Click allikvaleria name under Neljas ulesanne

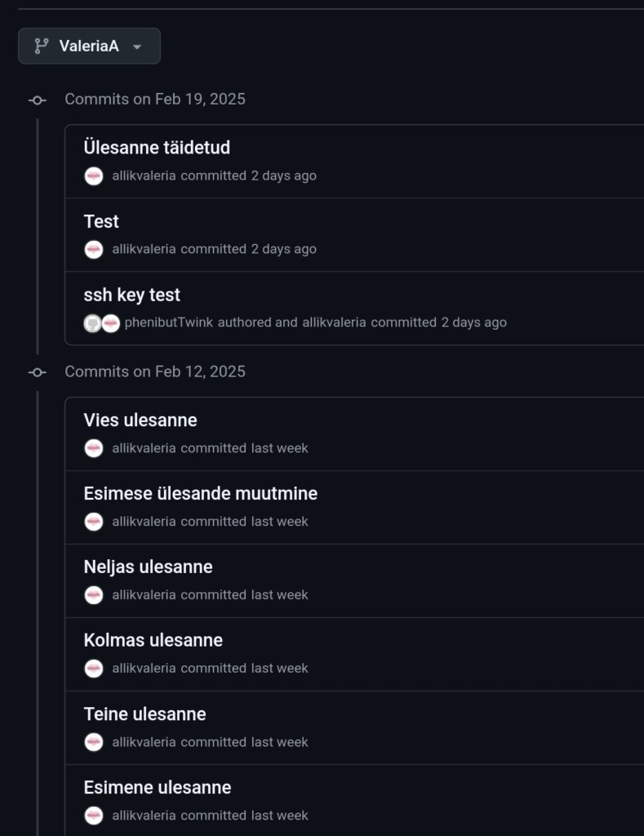[x=144, y=594]
